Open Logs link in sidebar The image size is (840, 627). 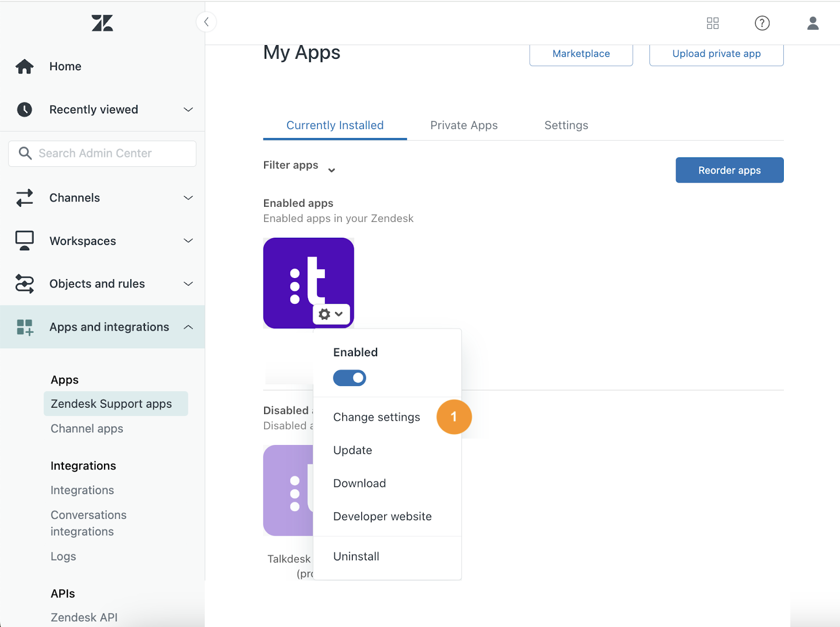coord(64,556)
